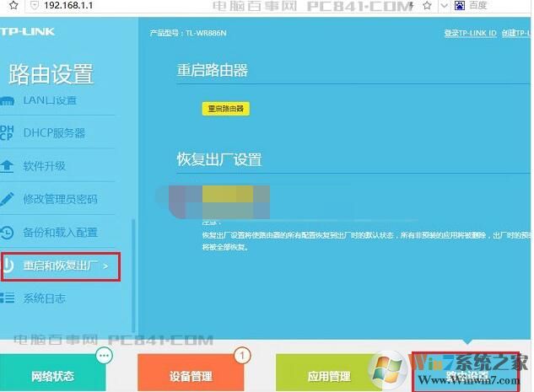This screenshot has height=392, width=534.
Task: Click the ellipsis badge on 网络状态
Action: (x=105, y=356)
